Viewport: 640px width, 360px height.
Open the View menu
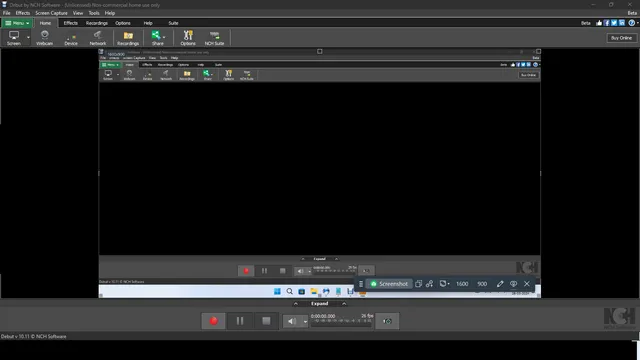[78, 13]
